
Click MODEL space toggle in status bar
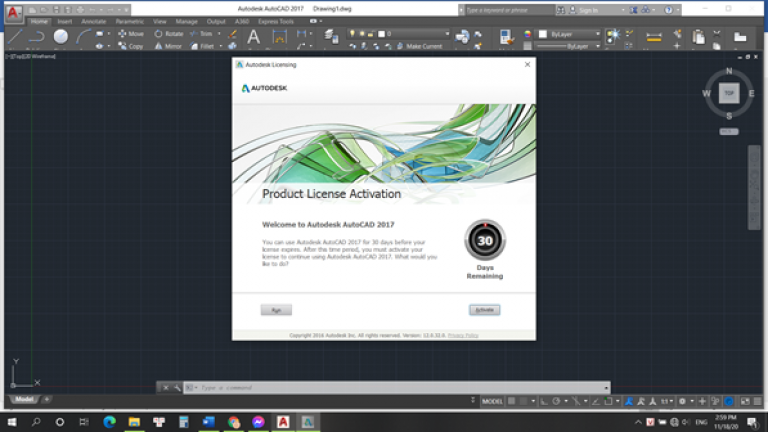(x=492, y=401)
